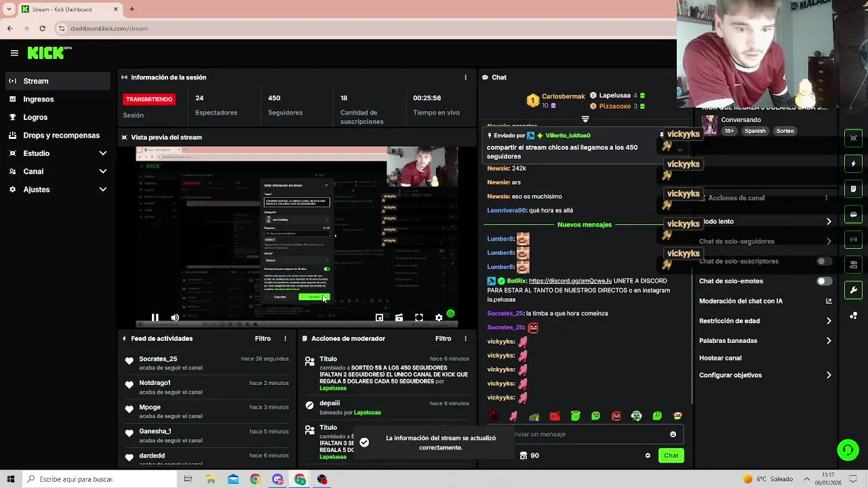Image resolution: width=868 pixels, height=488 pixels.
Task: Open emoji picker in message box
Action: 673,434
